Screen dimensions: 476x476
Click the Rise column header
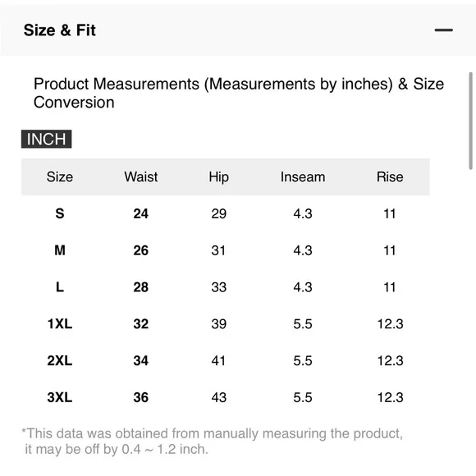[390, 177]
